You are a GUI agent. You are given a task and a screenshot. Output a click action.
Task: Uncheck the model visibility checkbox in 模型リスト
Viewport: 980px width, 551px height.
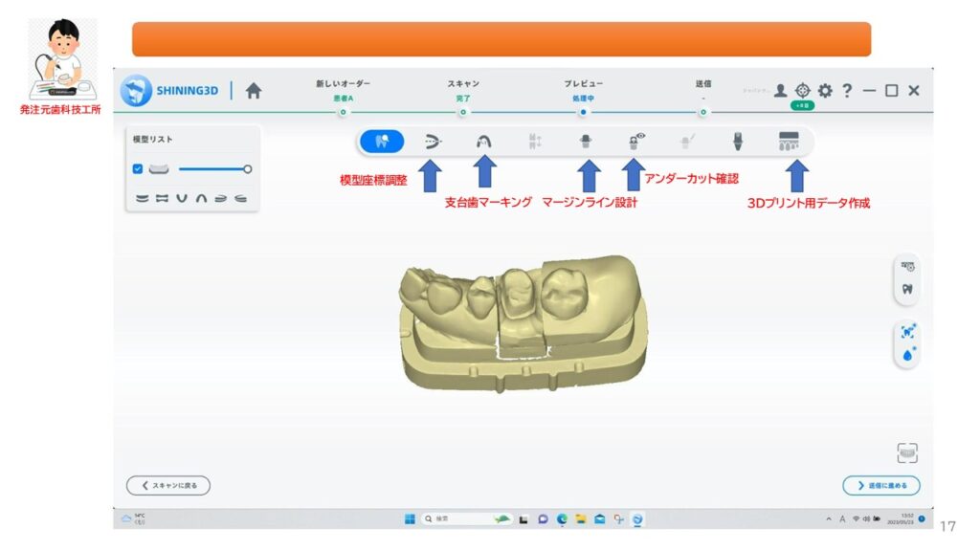click(x=138, y=169)
